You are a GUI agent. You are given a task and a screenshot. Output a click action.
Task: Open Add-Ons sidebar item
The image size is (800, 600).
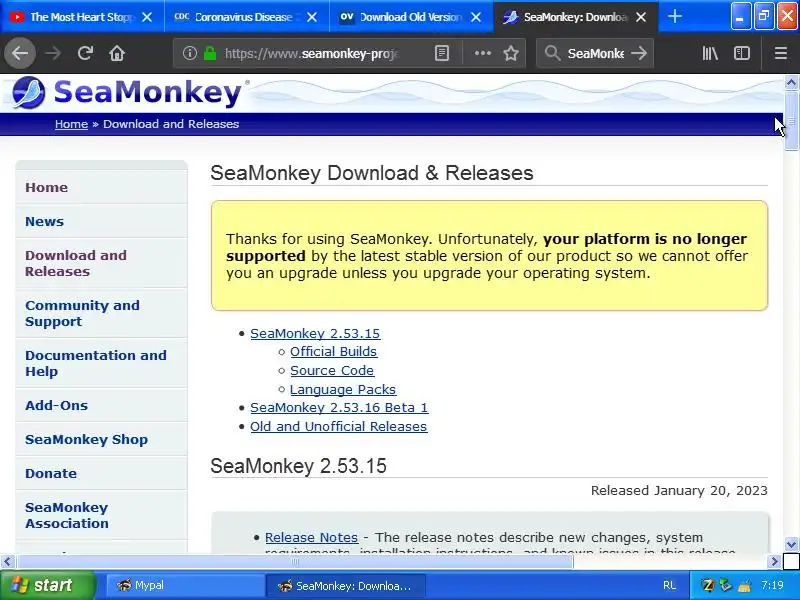57,405
